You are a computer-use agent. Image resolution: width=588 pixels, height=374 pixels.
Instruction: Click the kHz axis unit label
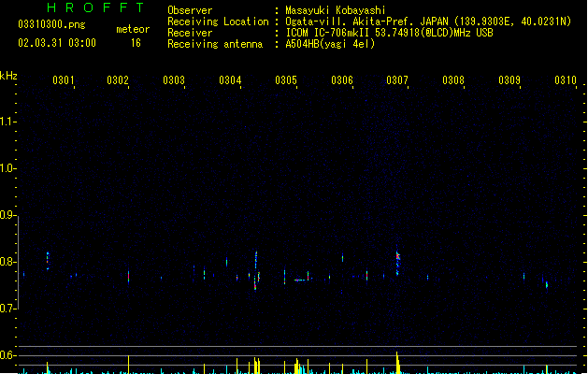click(8, 76)
